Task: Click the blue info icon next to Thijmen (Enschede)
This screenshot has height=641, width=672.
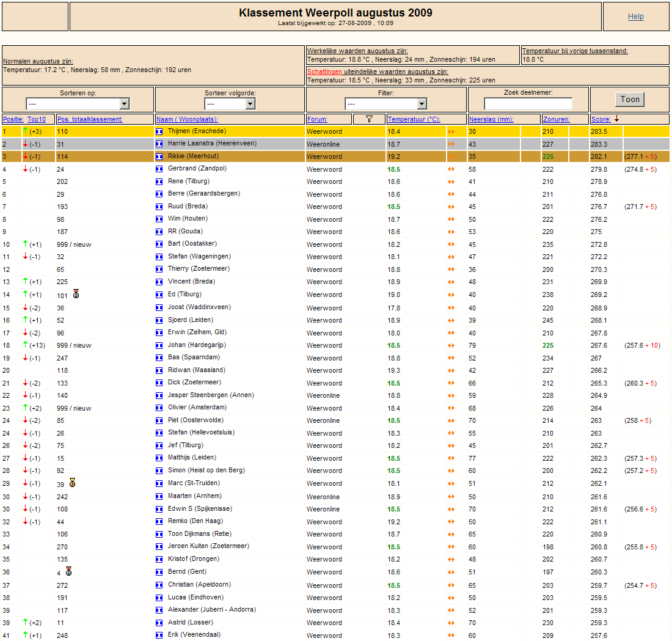Action: pos(159,131)
